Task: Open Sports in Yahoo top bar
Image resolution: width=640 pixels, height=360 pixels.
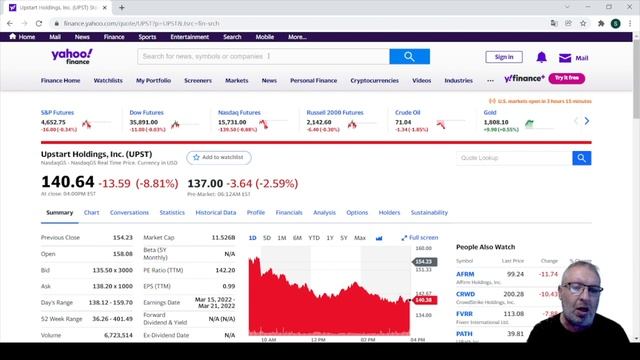Action: [147, 37]
